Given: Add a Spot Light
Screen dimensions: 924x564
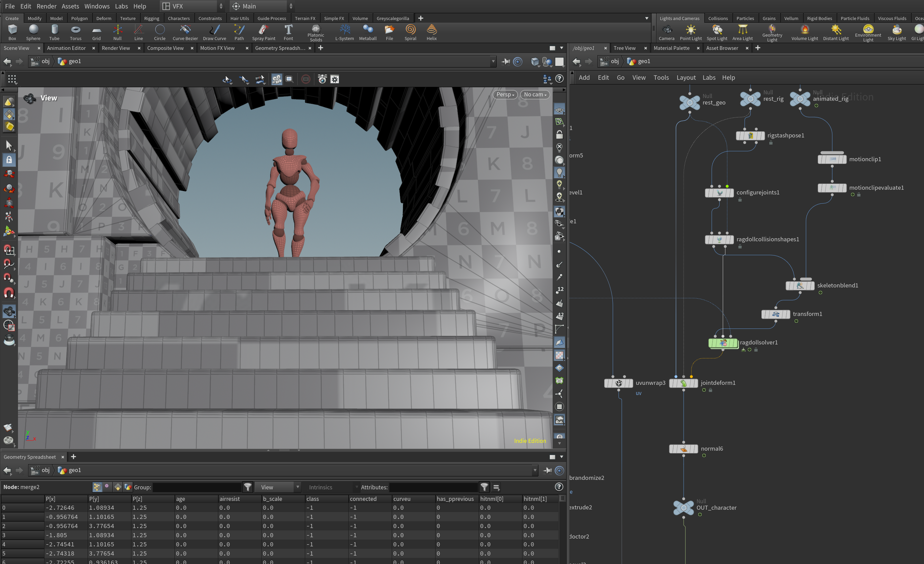Looking at the screenshot, I should click(717, 32).
